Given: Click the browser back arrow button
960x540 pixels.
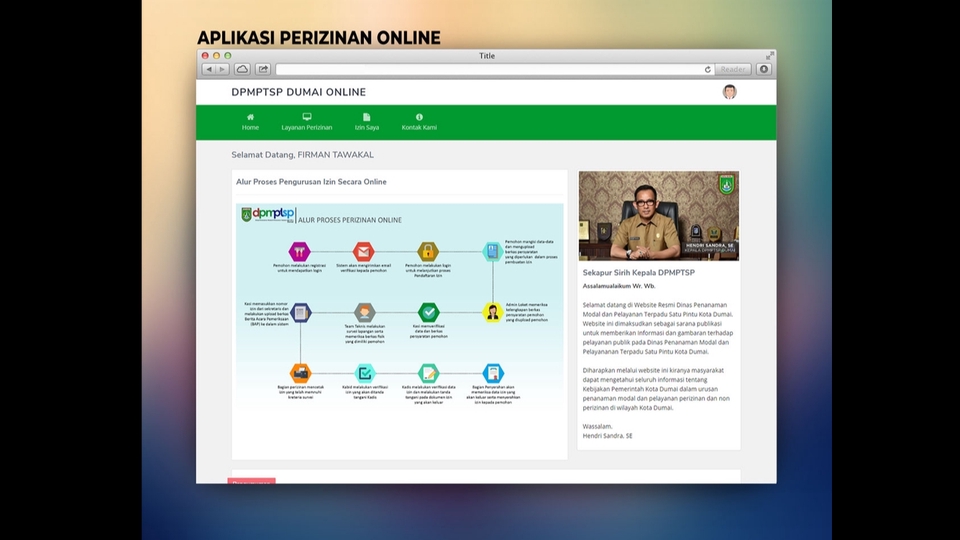Looking at the screenshot, I should tap(209, 69).
